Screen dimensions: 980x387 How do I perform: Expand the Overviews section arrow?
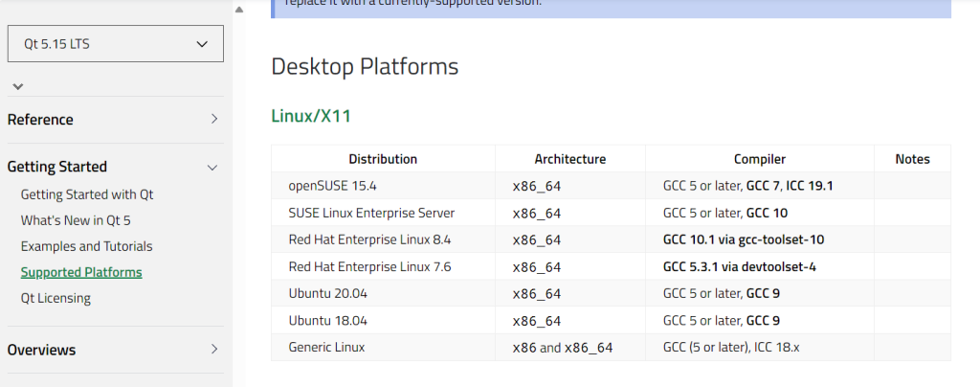click(213, 350)
